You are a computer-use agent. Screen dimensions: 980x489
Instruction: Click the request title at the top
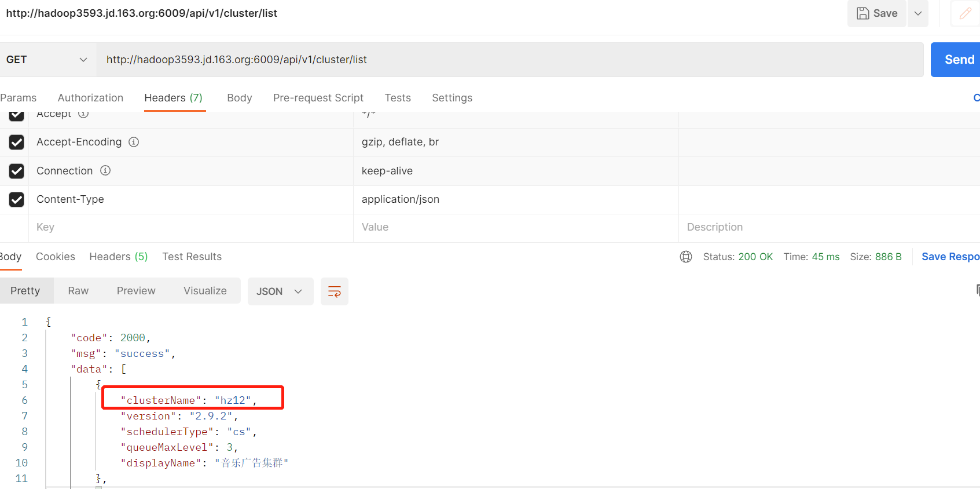[142, 13]
